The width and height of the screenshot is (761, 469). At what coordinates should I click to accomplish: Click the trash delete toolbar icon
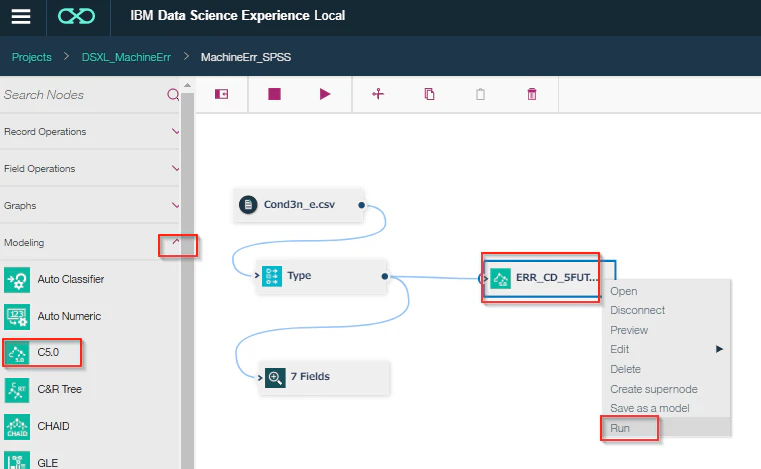click(531, 94)
